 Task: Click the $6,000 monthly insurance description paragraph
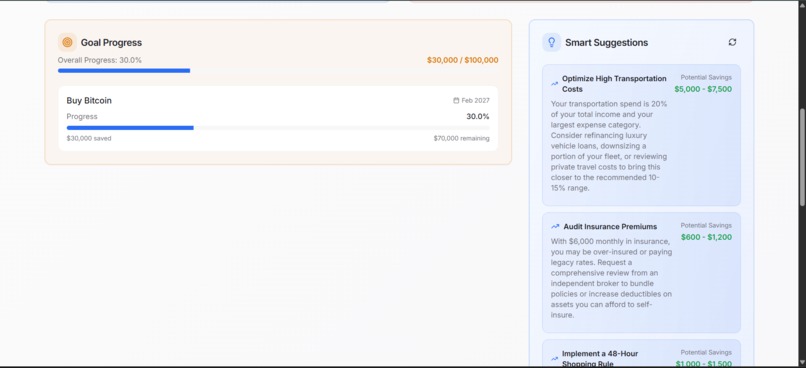tap(611, 278)
